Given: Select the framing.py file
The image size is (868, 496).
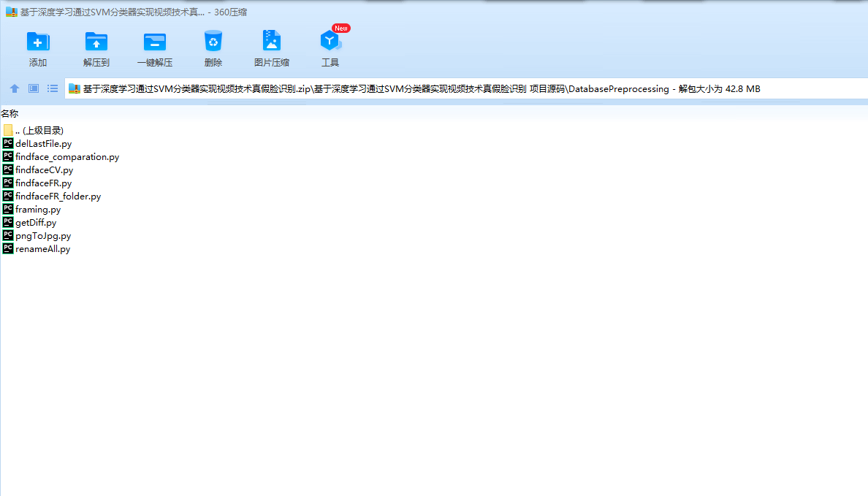Looking at the screenshot, I should pyautogui.click(x=38, y=210).
